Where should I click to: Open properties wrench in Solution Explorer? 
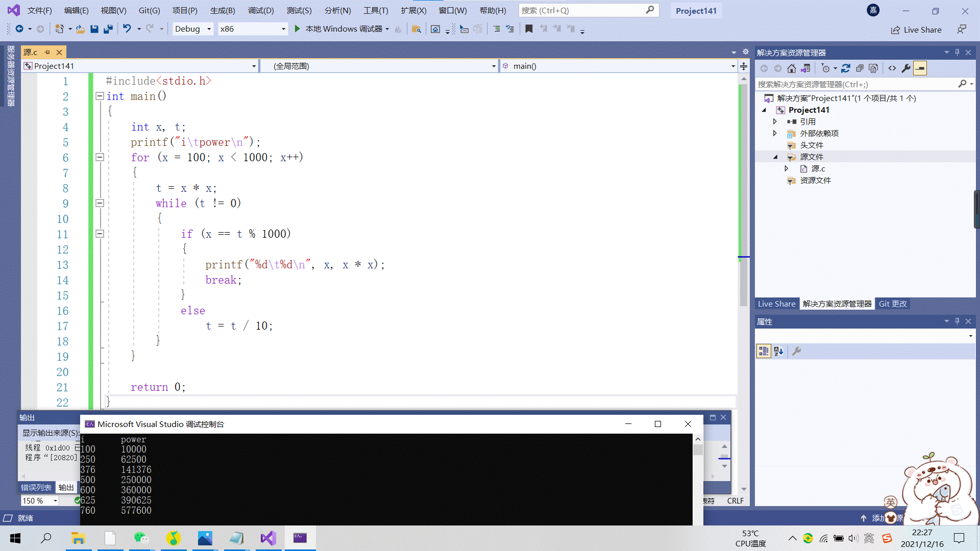click(x=906, y=68)
